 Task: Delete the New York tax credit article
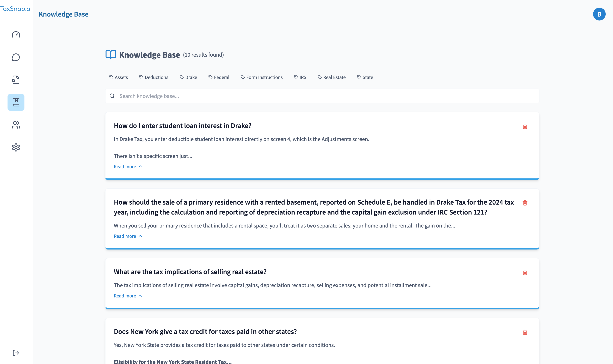tap(525, 332)
